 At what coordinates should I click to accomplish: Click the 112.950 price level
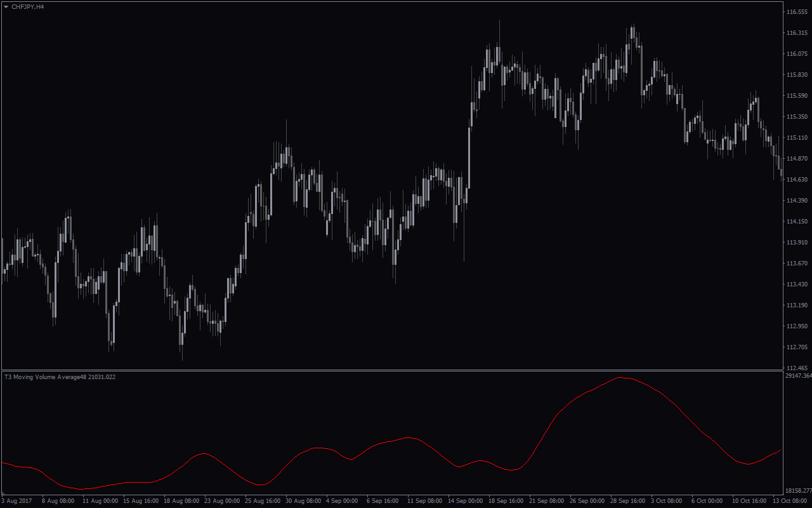tap(796, 326)
